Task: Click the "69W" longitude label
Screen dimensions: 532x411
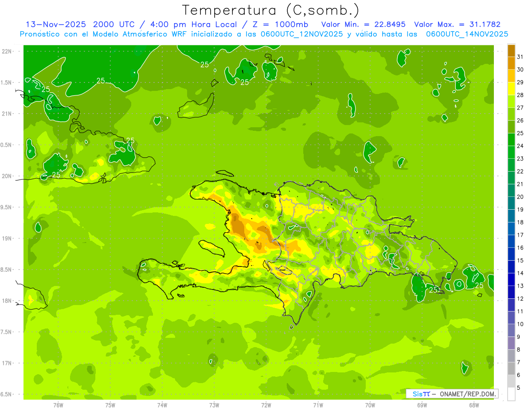Action: tap(422, 405)
